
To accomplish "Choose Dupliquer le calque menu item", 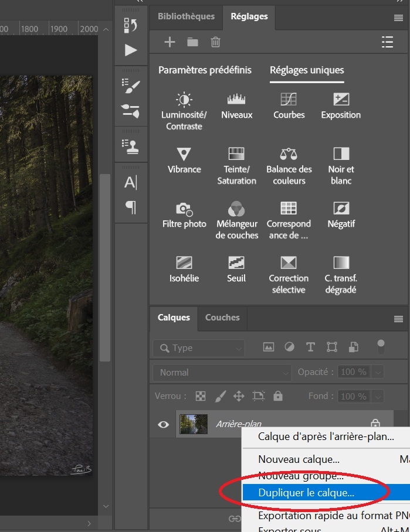I will (326, 493).
